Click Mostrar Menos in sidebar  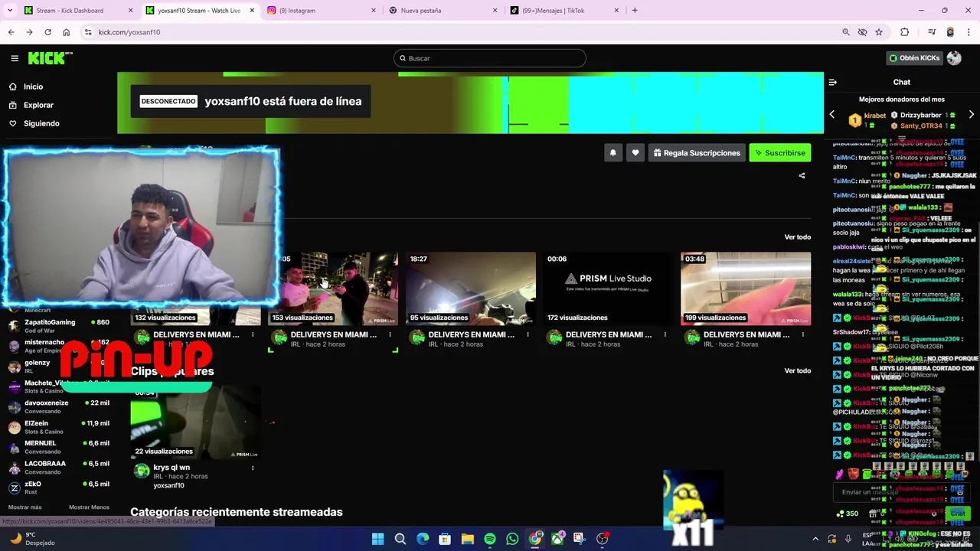(x=89, y=507)
